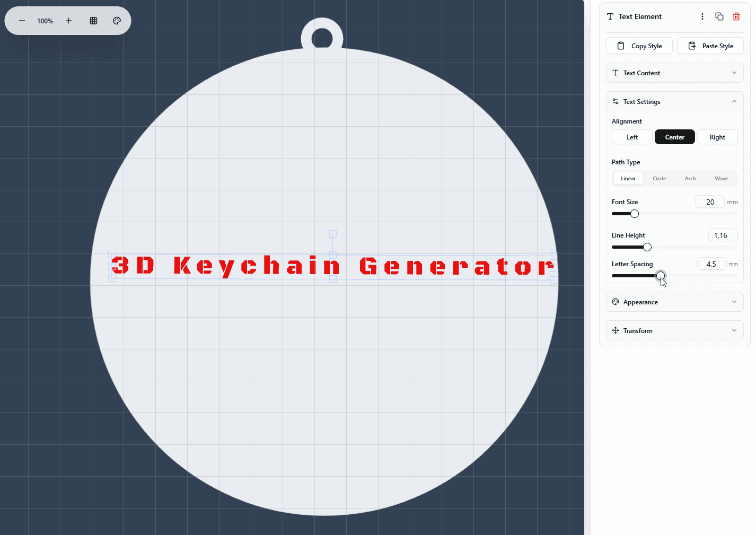Click the Line Height slider handle
Image resolution: width=756 pixels, height=535 pixels.
647,247
